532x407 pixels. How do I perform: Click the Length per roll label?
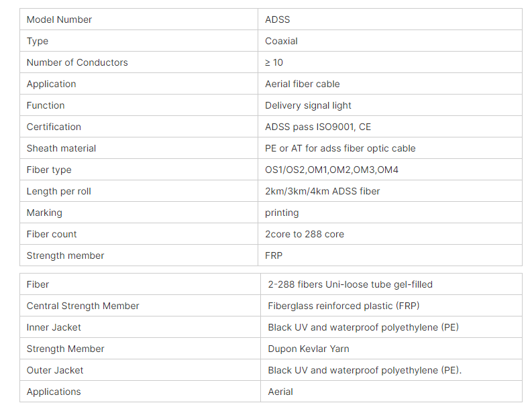pyautogui.click(x=58, y=191)
